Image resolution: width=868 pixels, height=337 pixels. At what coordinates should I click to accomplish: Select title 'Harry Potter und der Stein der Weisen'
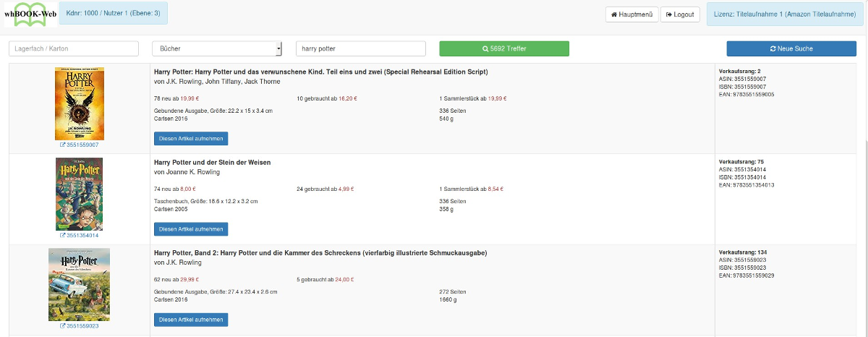(213, 163)
